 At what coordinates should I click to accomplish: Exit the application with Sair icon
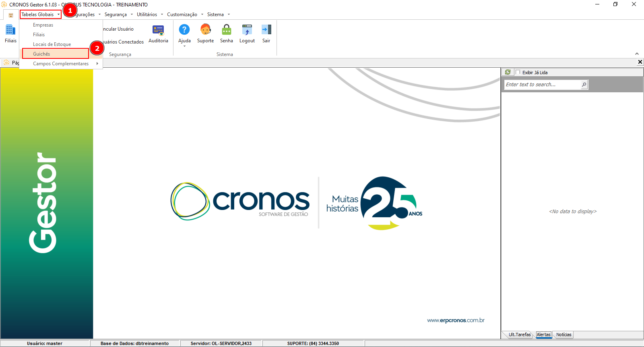(266, 34)
